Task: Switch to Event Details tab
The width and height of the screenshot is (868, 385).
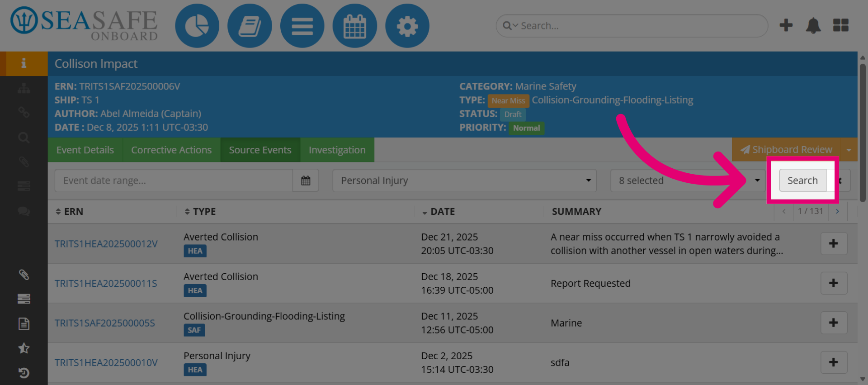Action: (85, 150)
